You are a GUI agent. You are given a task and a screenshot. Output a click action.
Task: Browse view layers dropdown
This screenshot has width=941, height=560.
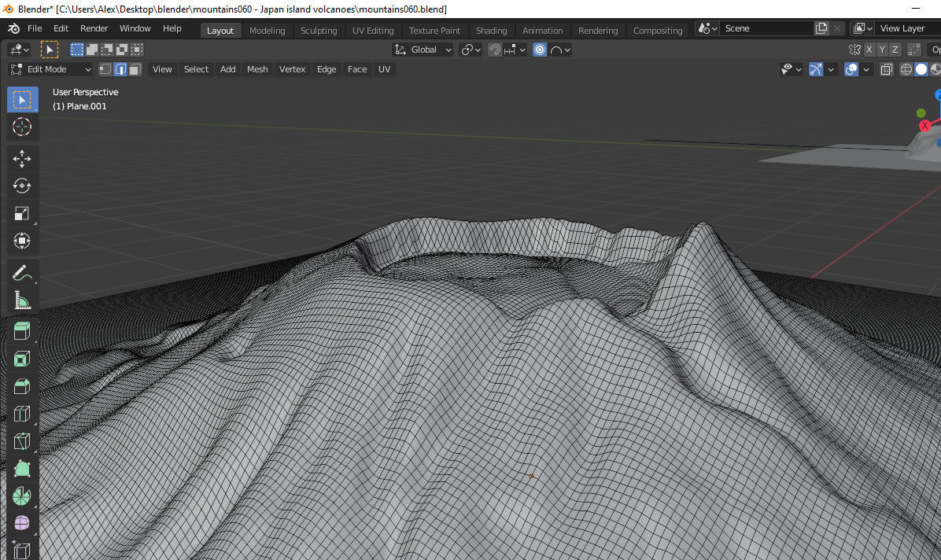[x=863, y=28]
